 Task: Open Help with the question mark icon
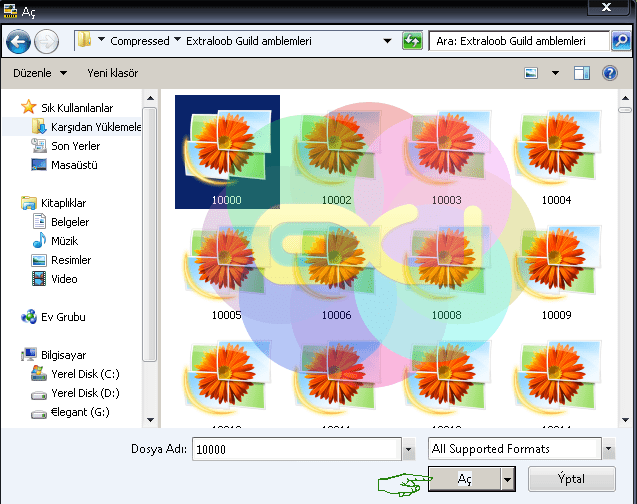(x=610, y=73)
